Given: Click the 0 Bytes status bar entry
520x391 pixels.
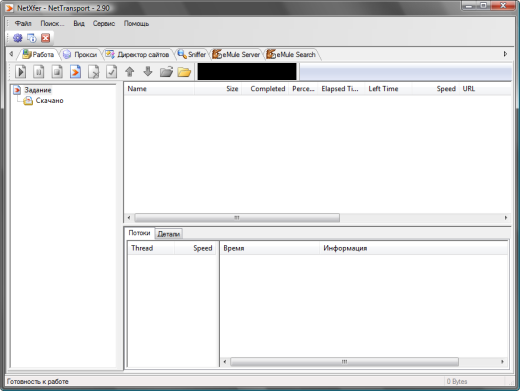Looking at the screenshot, I should click(457, 381).
